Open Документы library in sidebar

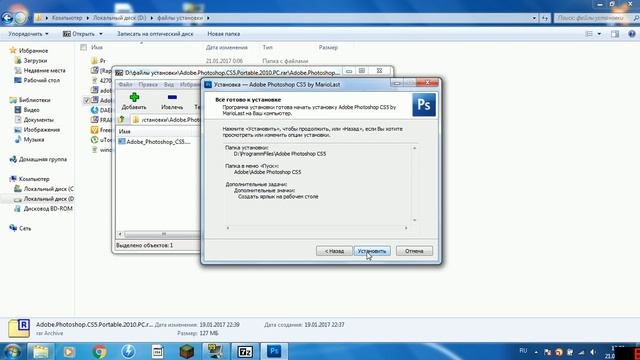pyautogui.click(x=38, y=120)
